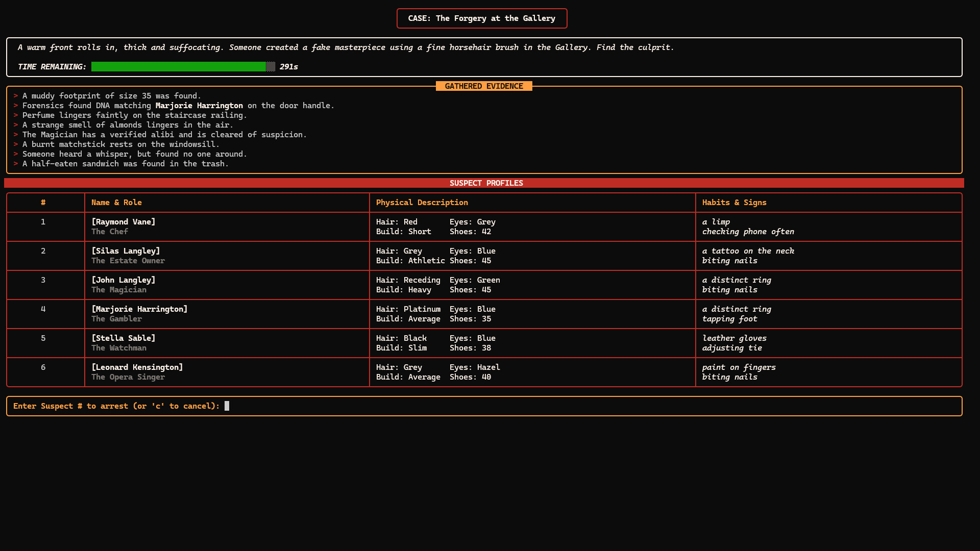This screenshot has width=980, height=551.
Task: Click the 291s timer label
Action: pyautogui.click(x=288, y=66)
